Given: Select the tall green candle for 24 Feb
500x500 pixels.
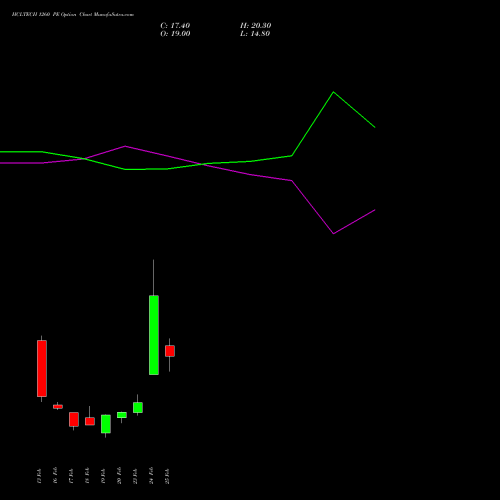Looking at the screenshot, I should [154, 335].
